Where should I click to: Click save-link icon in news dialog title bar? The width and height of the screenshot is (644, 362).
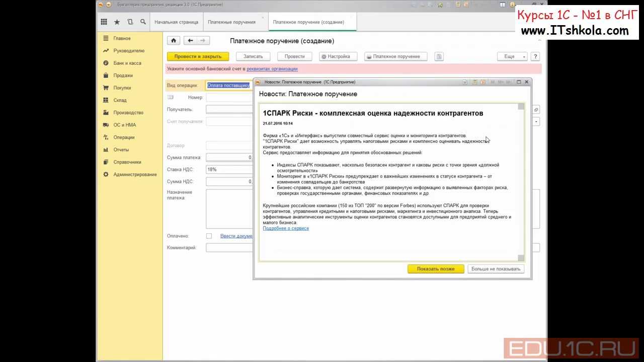[465, 82]
